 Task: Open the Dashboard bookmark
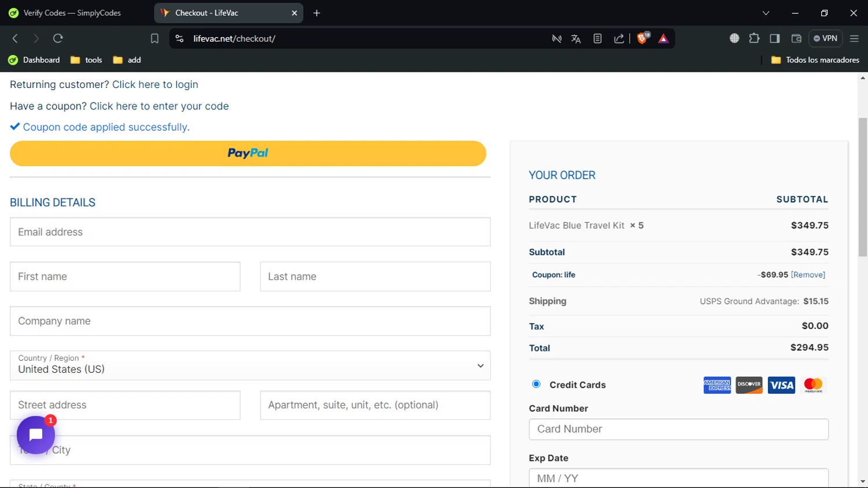pos(34,60)
